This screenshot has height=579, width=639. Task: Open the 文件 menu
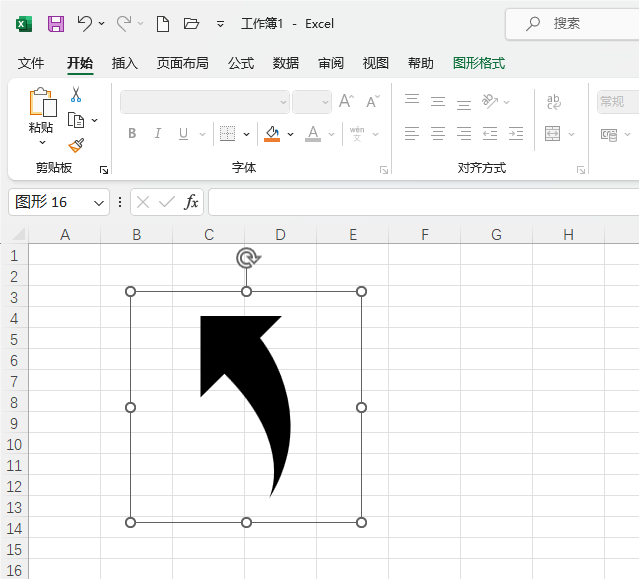31,63
